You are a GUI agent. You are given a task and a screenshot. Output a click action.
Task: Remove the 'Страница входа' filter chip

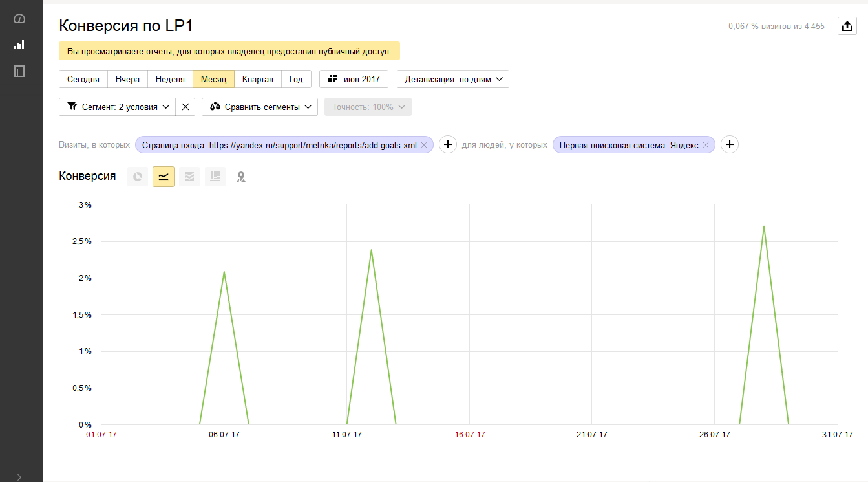coord(424,146)
